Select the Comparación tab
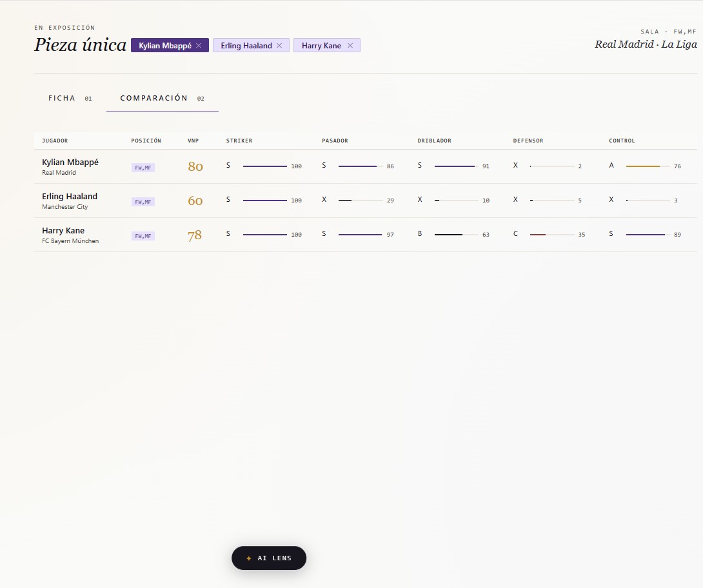This screenshot has height=588, width=703. 163,98
